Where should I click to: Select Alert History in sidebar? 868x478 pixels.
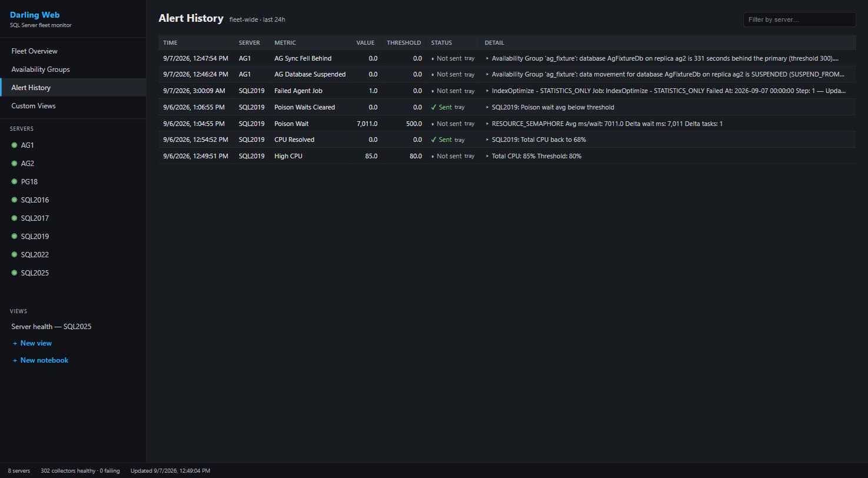(73, 88)
